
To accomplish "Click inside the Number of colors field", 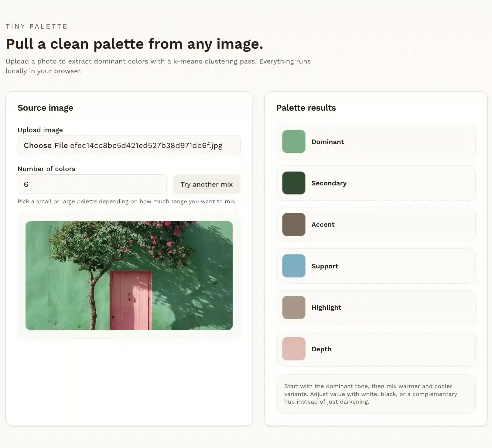I will [91, 184].
